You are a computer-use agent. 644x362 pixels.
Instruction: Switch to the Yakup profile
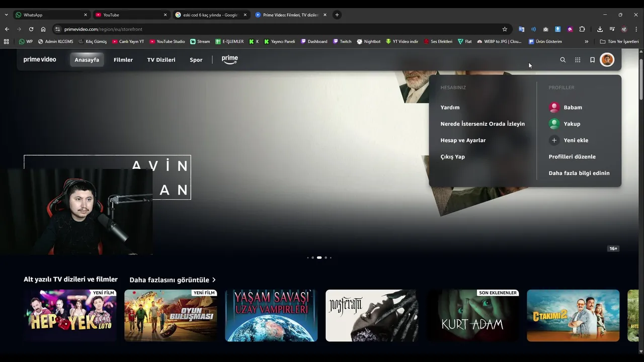pos(565,124)
